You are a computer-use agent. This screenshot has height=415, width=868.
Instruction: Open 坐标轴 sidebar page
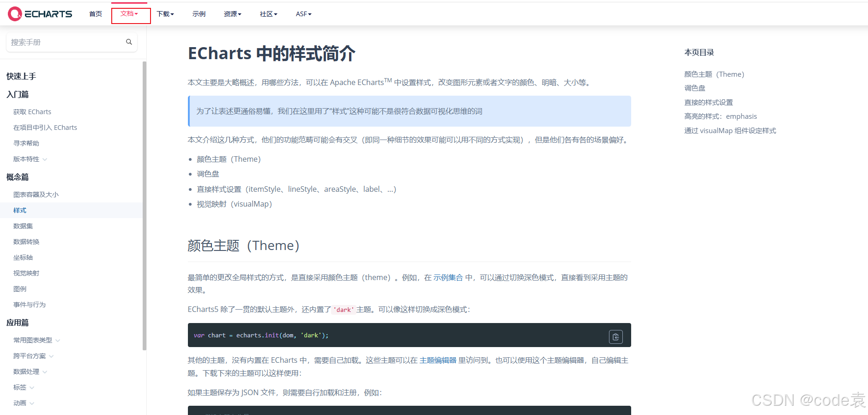coord(23,257)
